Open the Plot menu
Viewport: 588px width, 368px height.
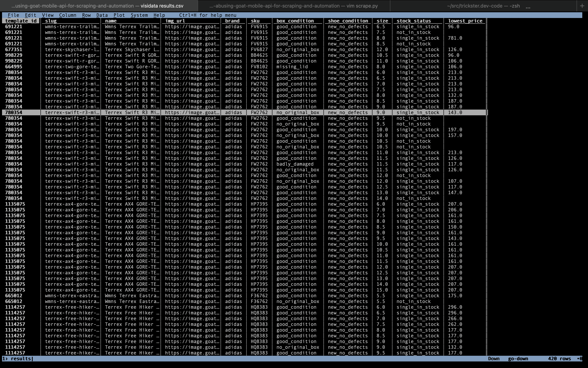(119, 15)
